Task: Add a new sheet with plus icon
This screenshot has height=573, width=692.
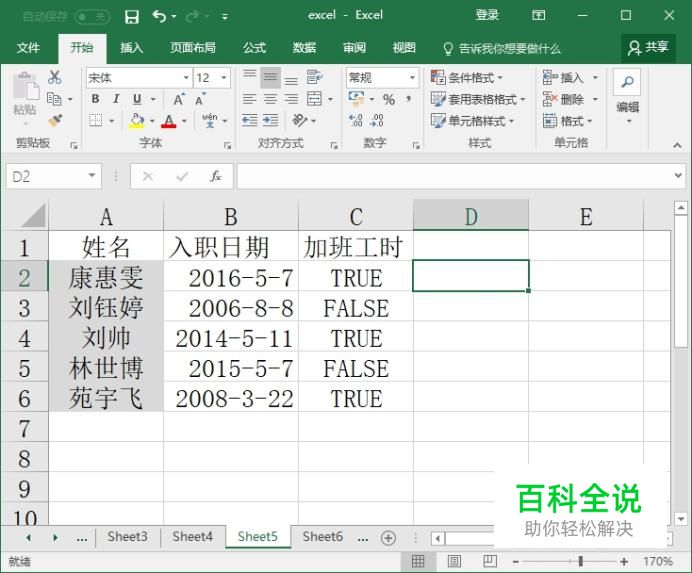Action: [388, 538]
